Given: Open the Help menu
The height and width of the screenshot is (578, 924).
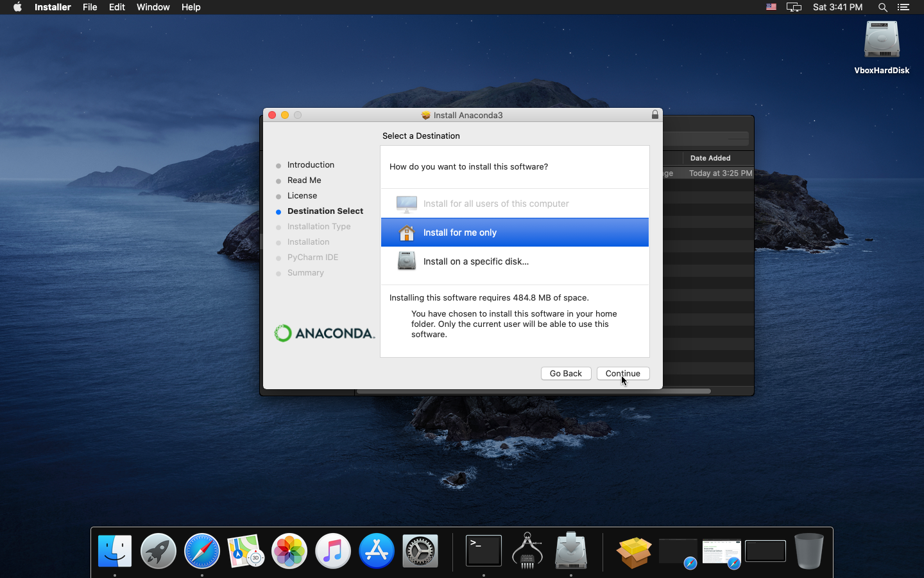Looking at the screenshot, I should pos(191,7).
